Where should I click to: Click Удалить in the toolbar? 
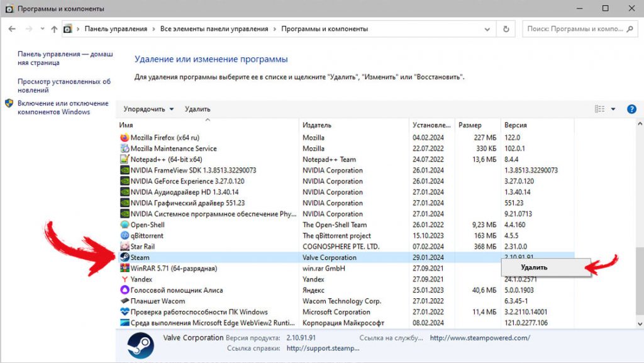tap(197, 109)
